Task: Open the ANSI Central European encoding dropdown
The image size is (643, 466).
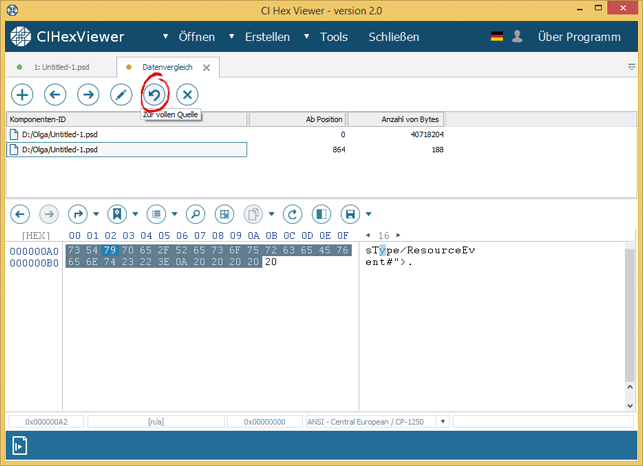Action: pyautogui.click(x=442, y=421)
